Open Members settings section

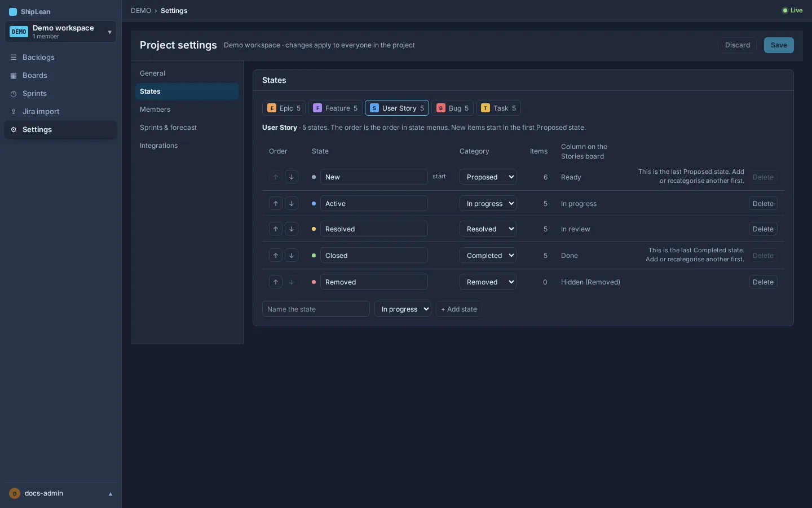tap(187, 110)
